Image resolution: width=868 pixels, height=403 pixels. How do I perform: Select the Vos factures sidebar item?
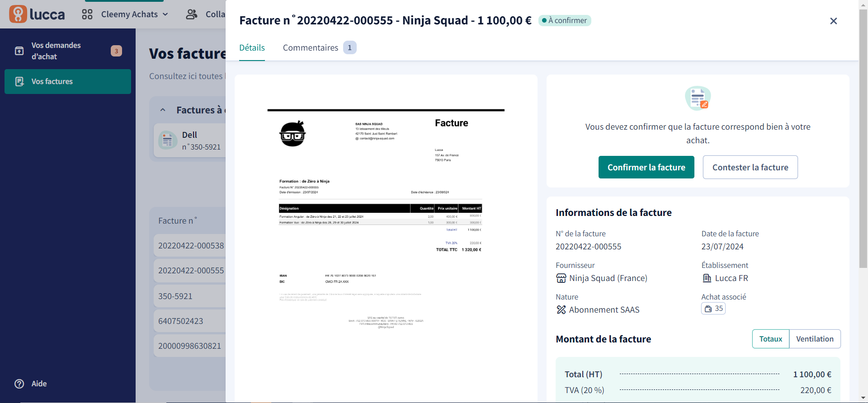coord(68,81)
